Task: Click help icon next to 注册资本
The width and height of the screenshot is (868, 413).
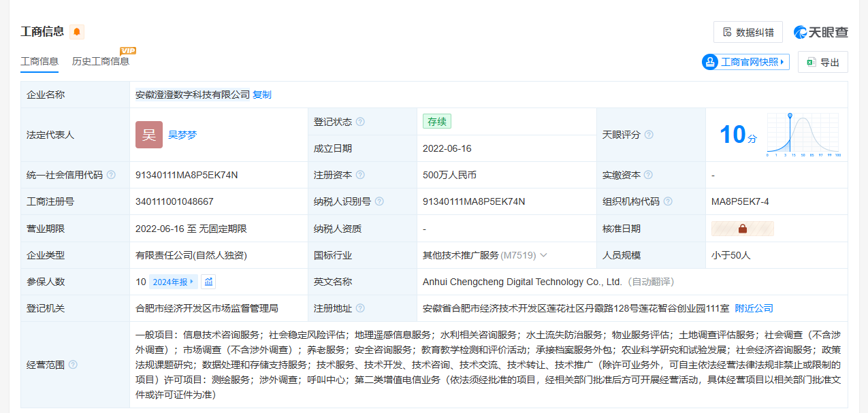Action: click(x=360, y=175)
